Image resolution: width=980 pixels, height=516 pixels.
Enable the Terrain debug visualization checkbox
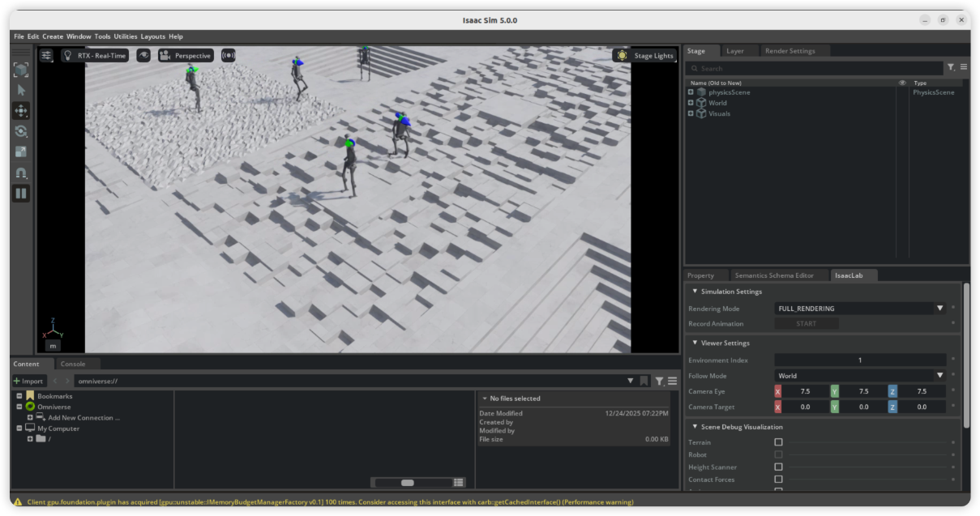(778, 442)
